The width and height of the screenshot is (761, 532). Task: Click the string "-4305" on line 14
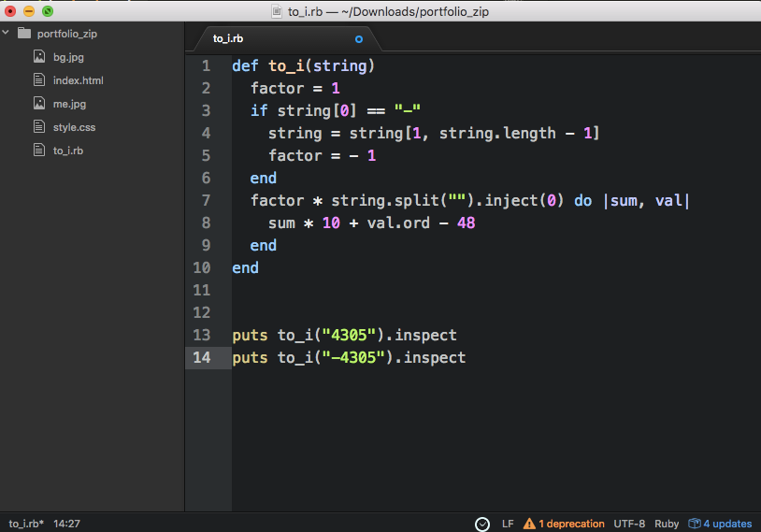click(x=353, y=358)
